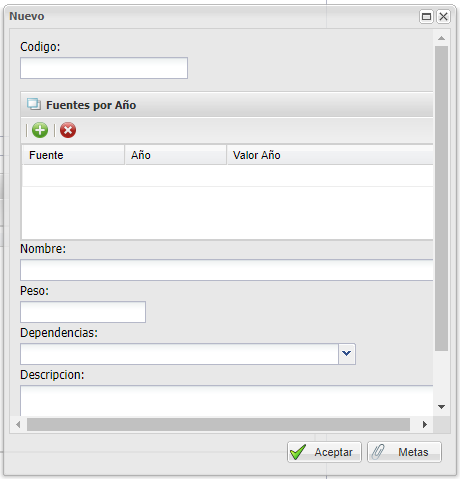Focus the Nombre text field

tap(227, 270)
